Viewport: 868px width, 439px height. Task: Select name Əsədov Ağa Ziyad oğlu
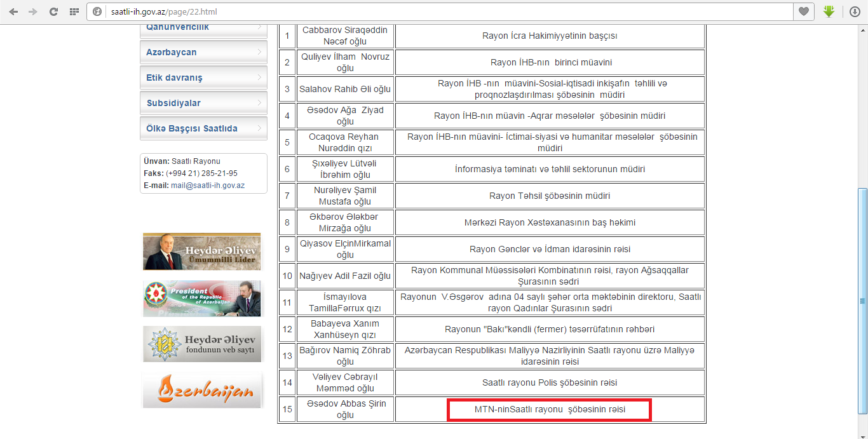(x=345, y=116)
